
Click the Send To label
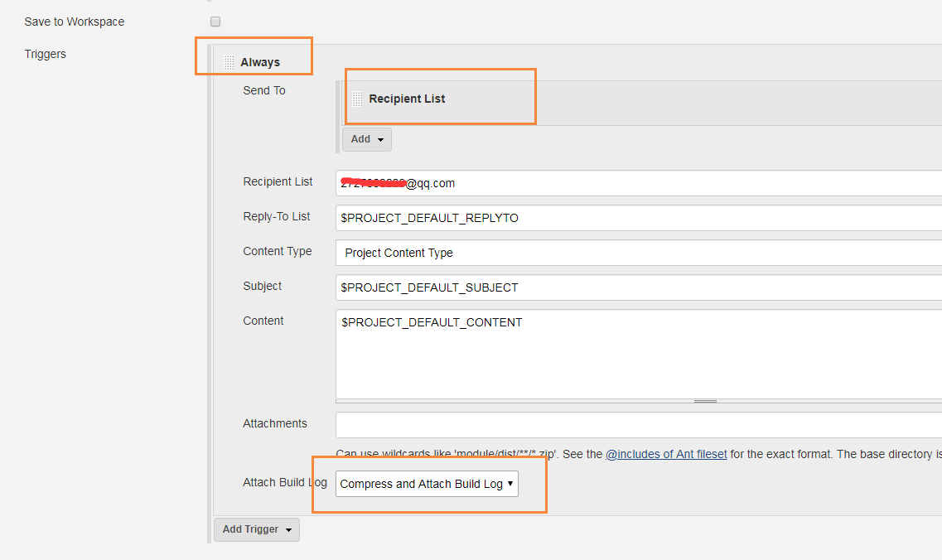pyautogui.click(x=264, y=90)
